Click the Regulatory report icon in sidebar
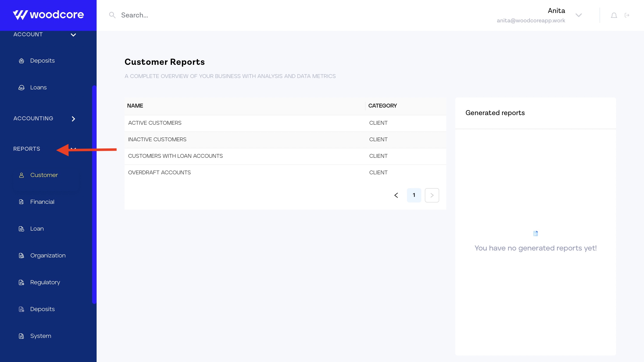Viewport: 644px width, 362px height. (x=21, y=282)
